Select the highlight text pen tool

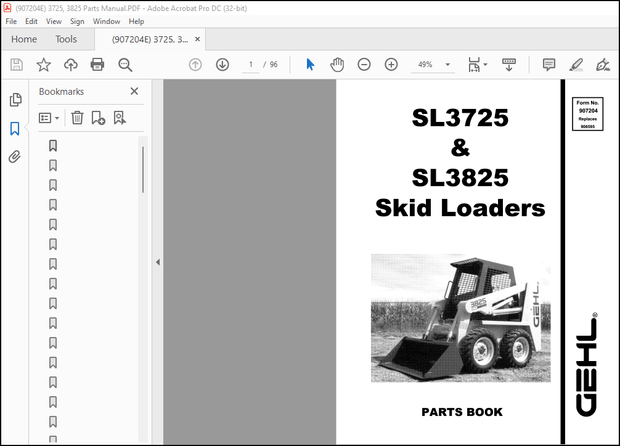tap(576, 64)
